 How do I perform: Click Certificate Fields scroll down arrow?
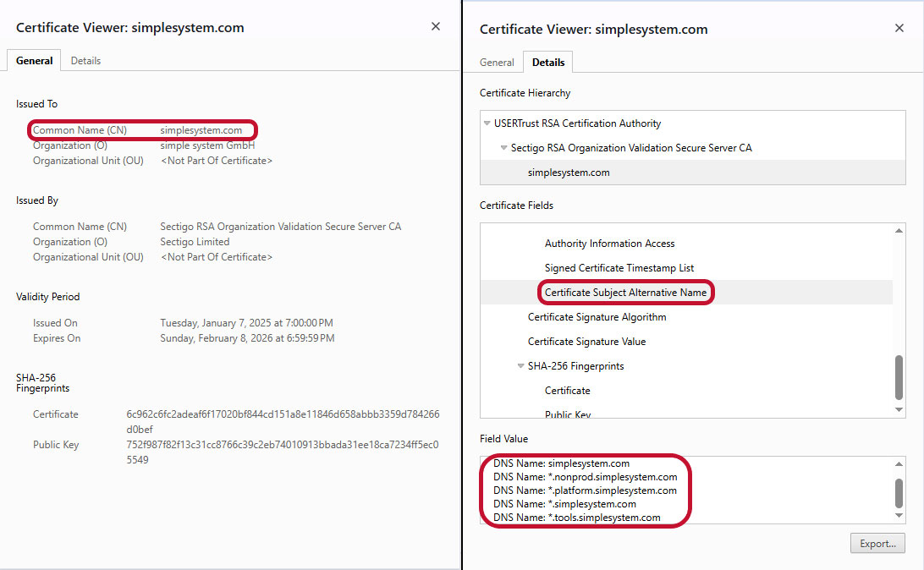(899, 410)
